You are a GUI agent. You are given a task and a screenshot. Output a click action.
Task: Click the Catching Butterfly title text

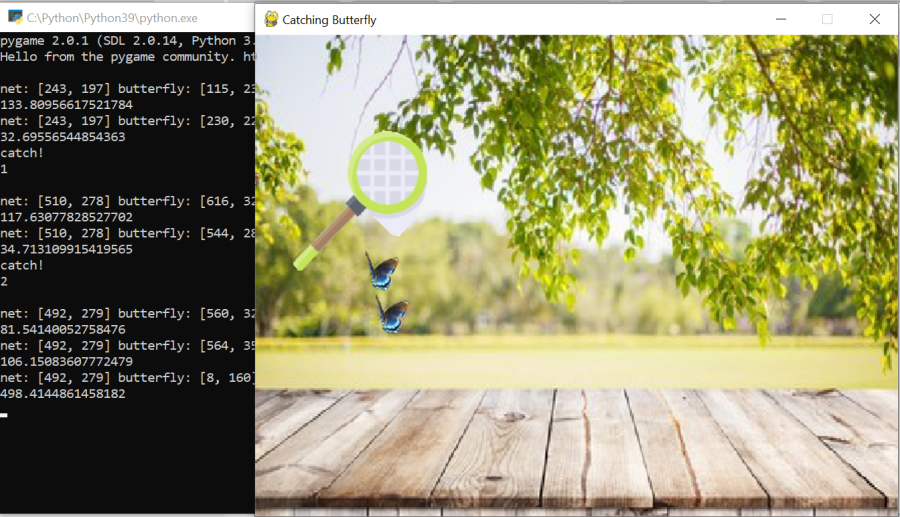click(x=329, y=20)
